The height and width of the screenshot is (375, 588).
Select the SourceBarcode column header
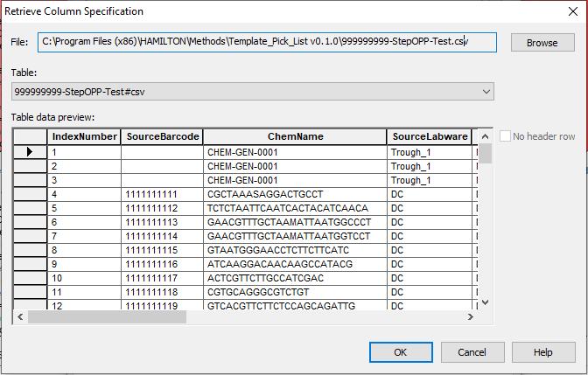pyautogui.click(x=163, y=136)
